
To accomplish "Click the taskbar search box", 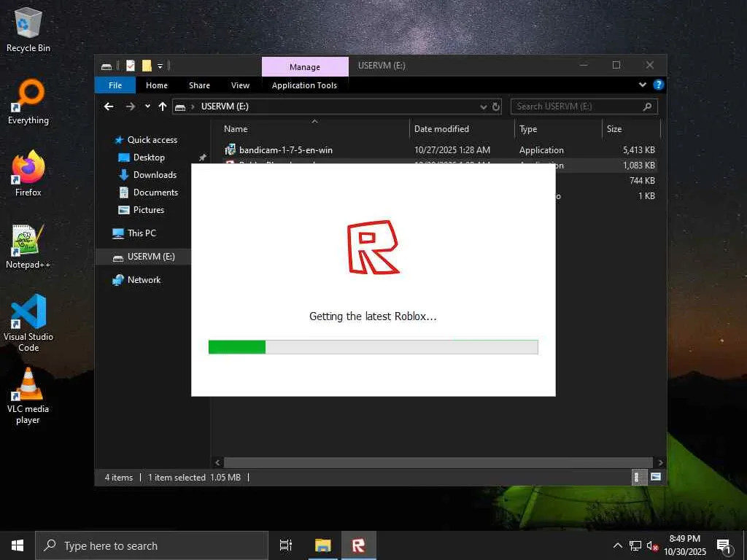I will coord(152,545).
